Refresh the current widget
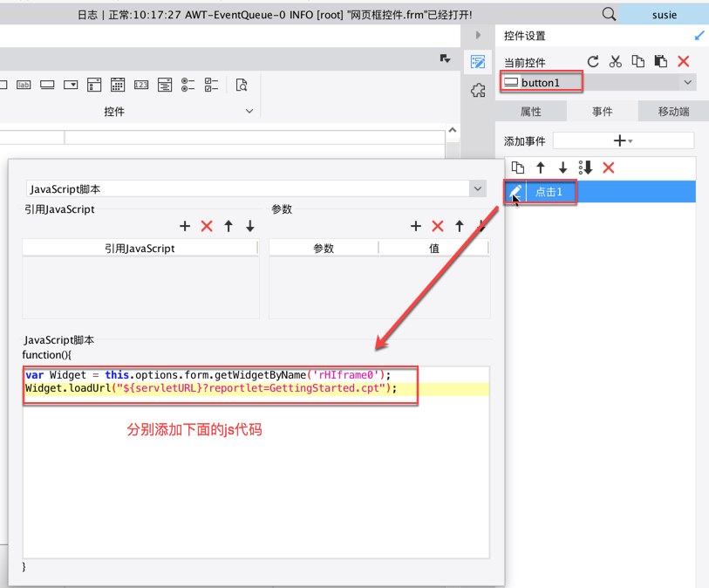 (x=593, y=62)
